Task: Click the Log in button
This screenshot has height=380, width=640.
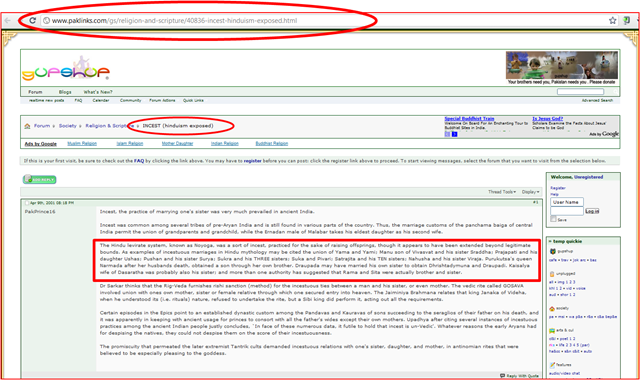Action: click(592, 211)
